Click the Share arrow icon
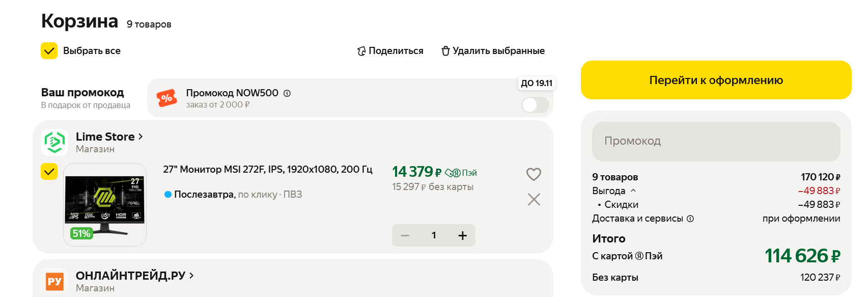 pos(361,51)
